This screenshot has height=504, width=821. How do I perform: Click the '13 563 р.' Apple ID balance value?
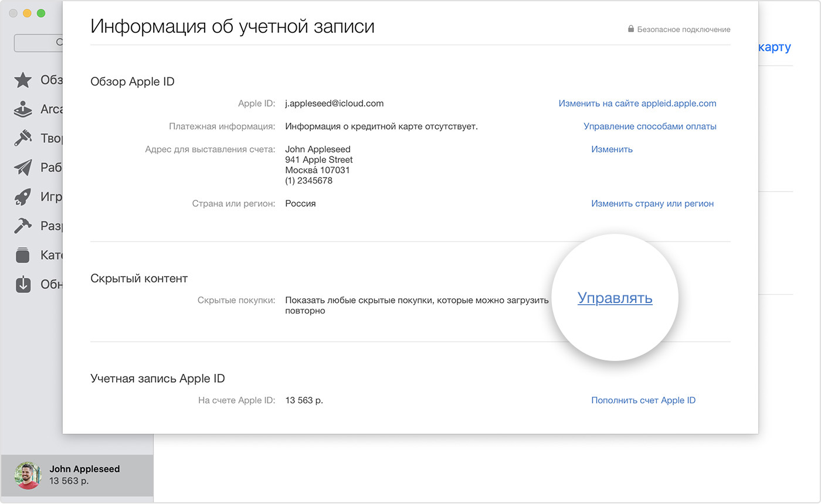coord(304,400)
